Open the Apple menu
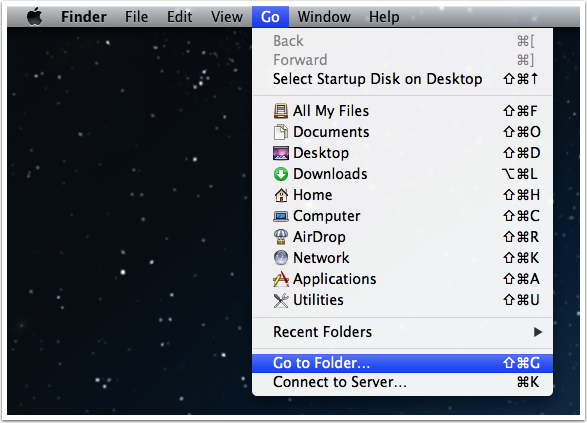587x423 pixels. point(34,17)
